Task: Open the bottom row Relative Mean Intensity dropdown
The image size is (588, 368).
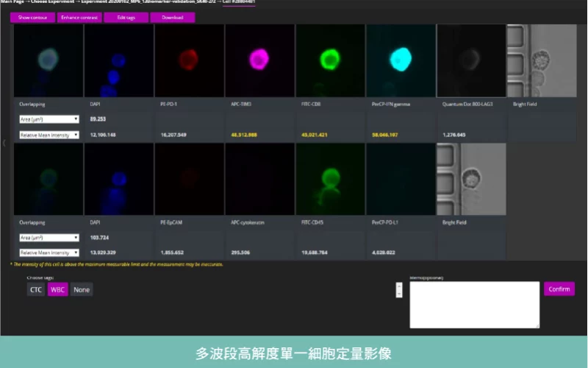Action: pos(49,252)
